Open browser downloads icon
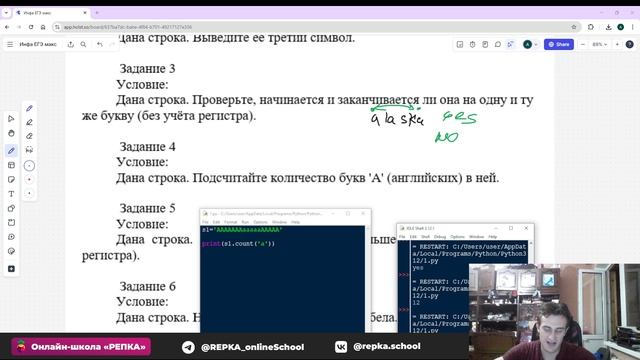Viewport: 640px width, 360px height. pos(608,27)
